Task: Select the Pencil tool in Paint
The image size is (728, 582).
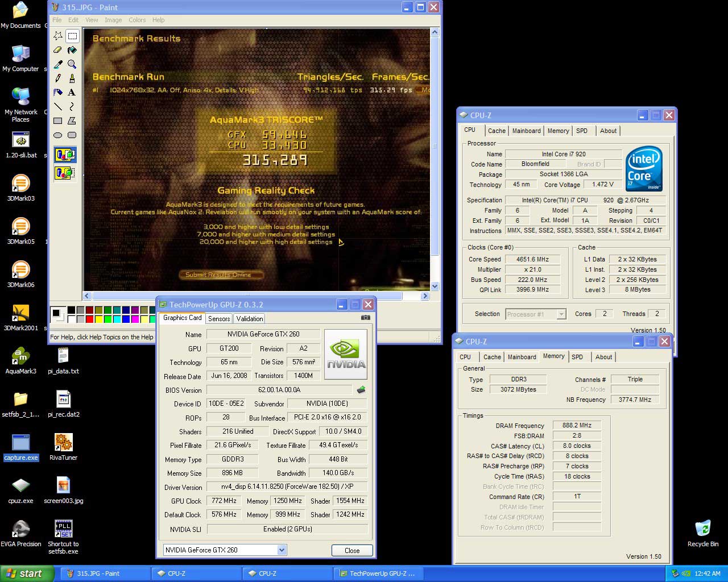Action: (x=58, y=78)
